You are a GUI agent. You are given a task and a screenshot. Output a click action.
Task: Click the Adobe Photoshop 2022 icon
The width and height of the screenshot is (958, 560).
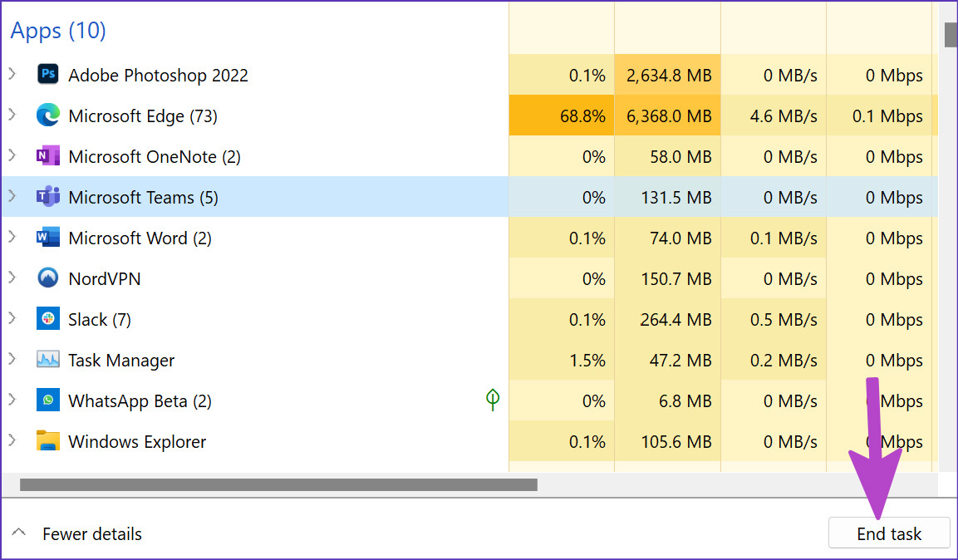coord(47,75)
